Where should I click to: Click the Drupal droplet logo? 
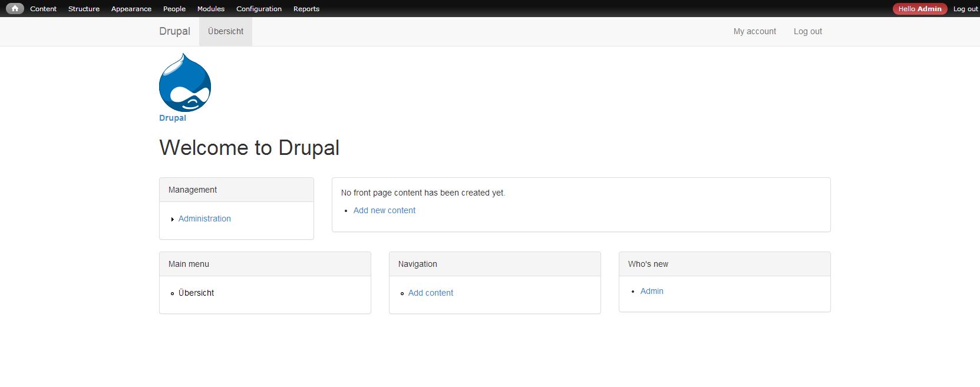pos(185,82)
